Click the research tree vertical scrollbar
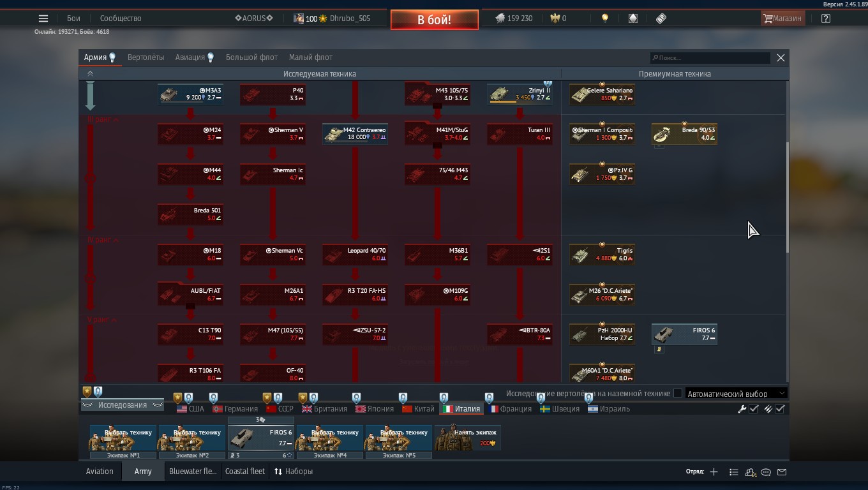 (788, 197)
